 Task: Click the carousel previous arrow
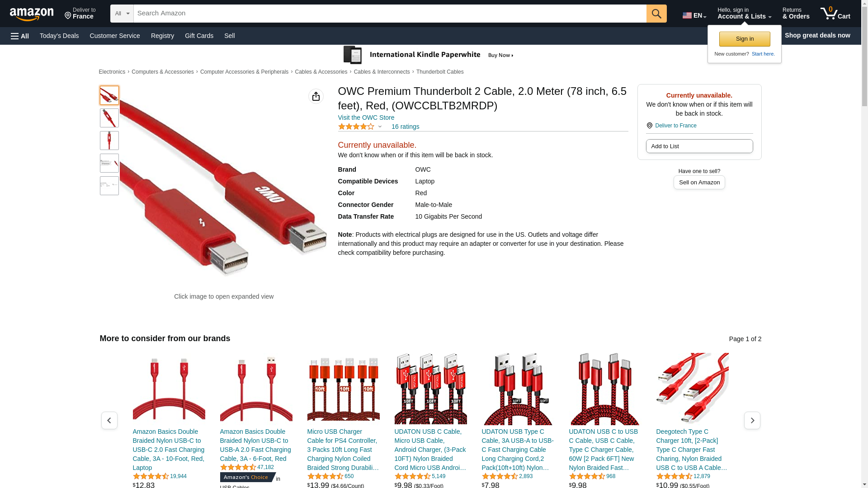pyautogui.click(x=109, y=420)
